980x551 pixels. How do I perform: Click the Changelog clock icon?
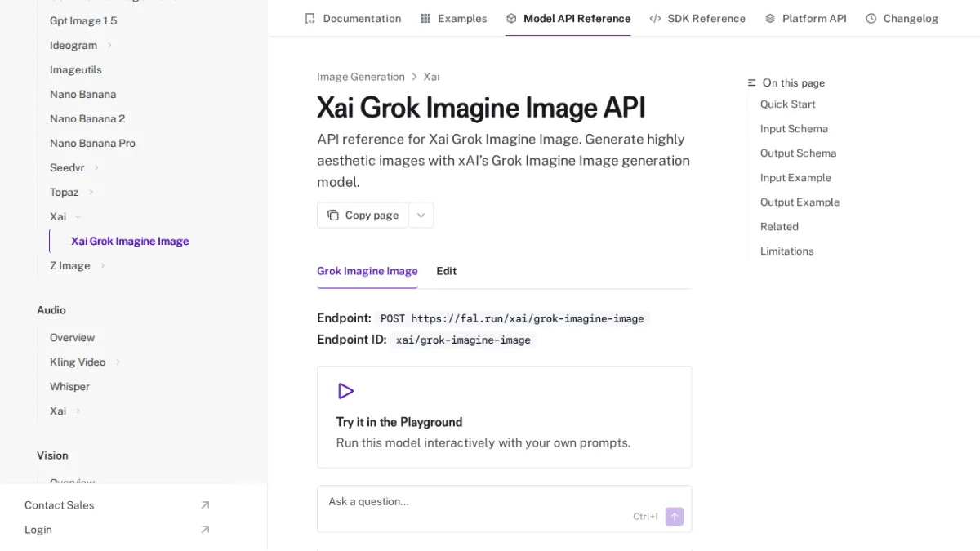coord(871,18)
